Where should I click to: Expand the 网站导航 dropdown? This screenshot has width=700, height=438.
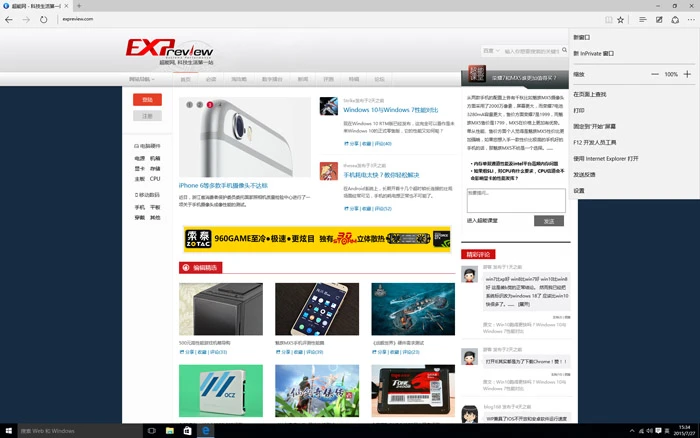coord(140,78)
